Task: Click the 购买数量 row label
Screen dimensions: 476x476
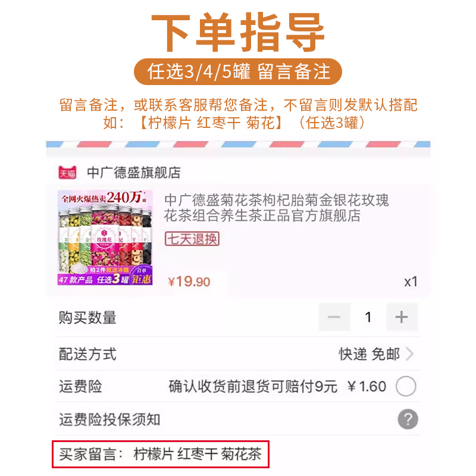Action: pyautogui.click(x=87, y=318)
